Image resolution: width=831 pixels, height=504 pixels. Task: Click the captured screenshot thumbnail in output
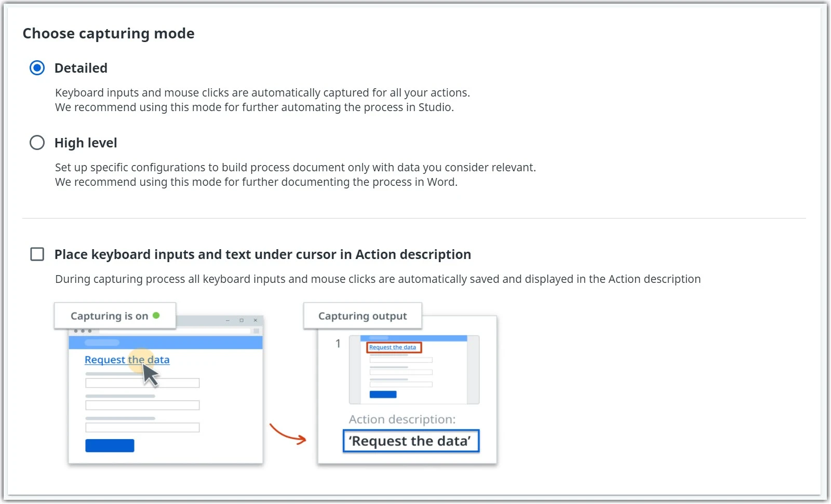point(414,370)
